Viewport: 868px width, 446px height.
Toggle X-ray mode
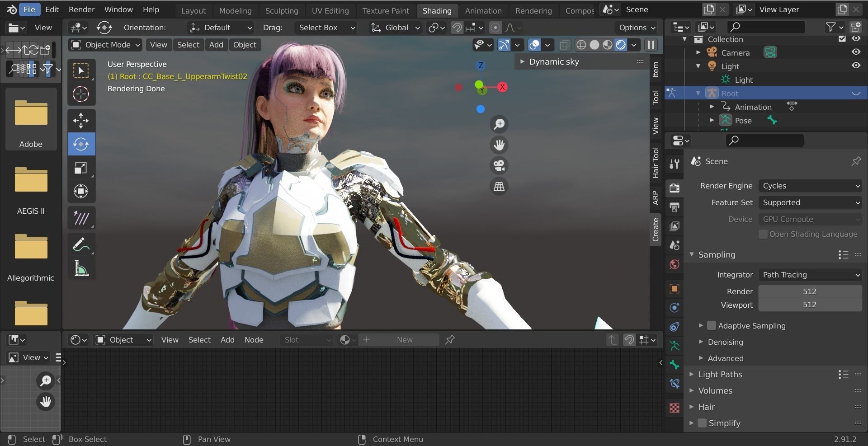tap(564, 45)
